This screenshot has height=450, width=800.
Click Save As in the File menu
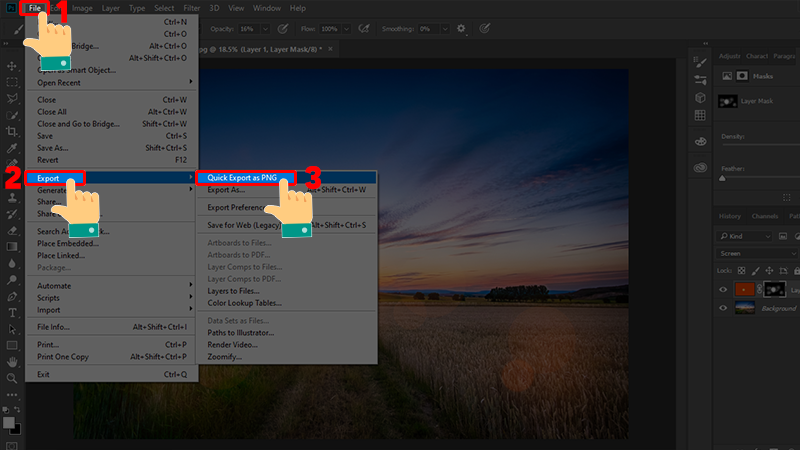pos(52,147)
